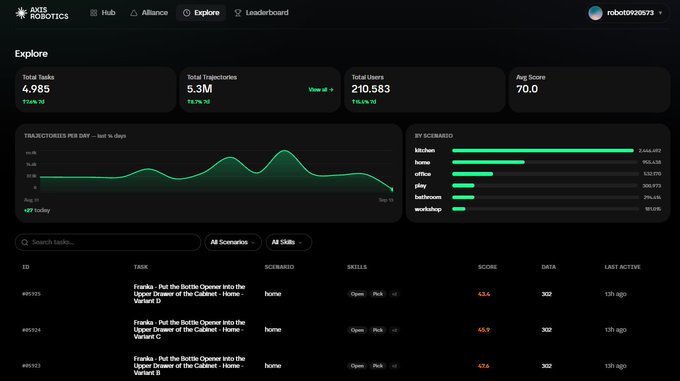Click the Alliance triangle icon

click(x=134, y=13)
